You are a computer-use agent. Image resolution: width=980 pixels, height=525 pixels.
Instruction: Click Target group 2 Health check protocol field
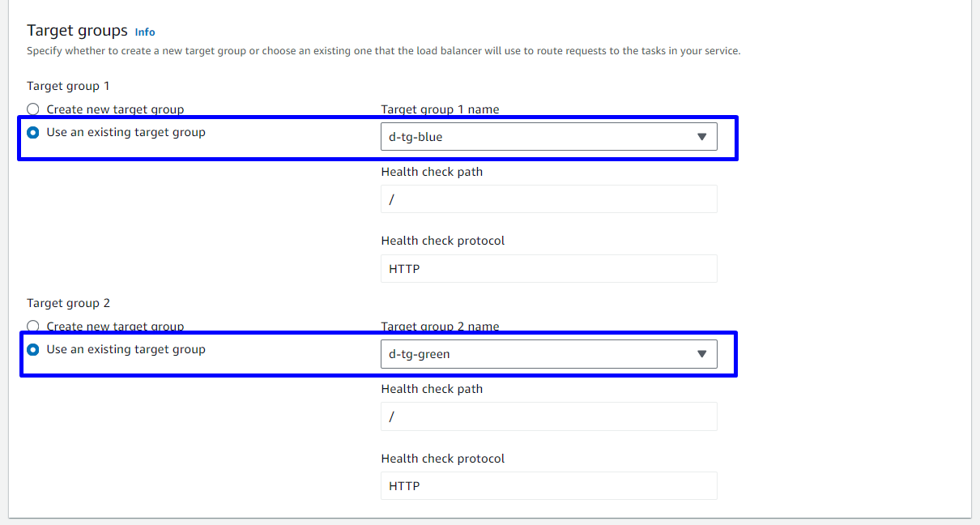[548, 486]
